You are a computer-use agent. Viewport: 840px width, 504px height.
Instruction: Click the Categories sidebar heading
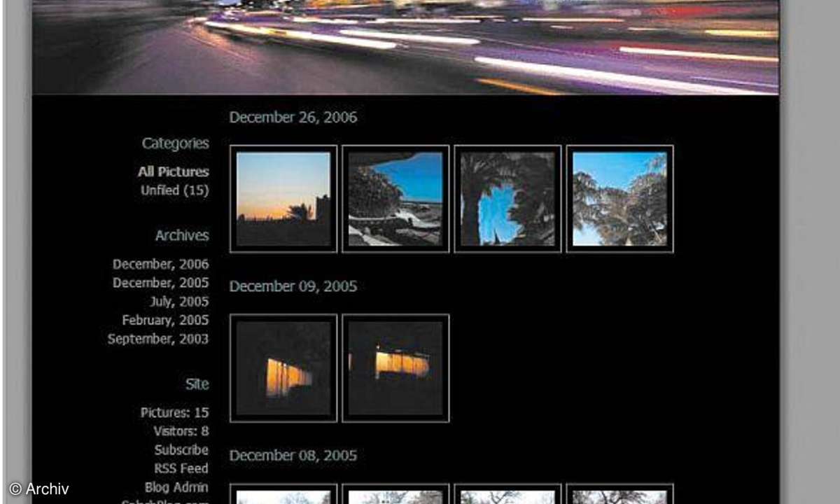pos(175,143)
